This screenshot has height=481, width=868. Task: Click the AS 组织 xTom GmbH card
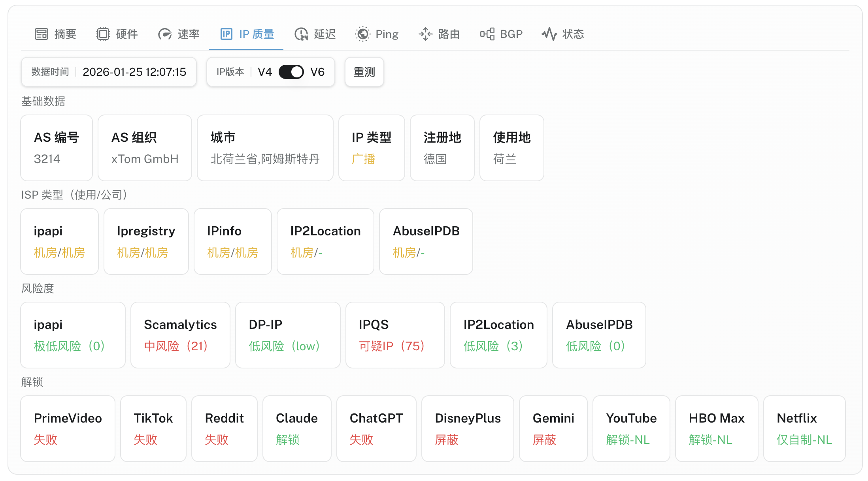click(x=145, y=148)
